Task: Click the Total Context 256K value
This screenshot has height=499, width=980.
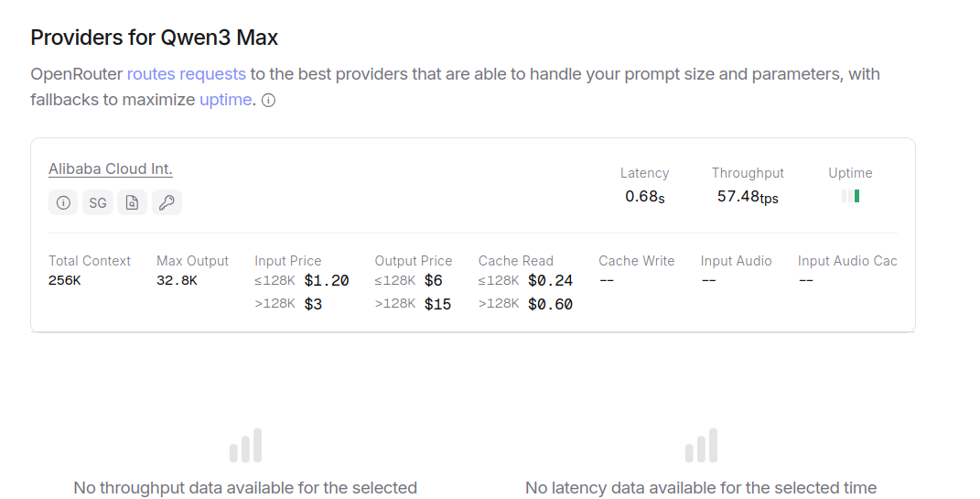Action: tap(65, 280)
